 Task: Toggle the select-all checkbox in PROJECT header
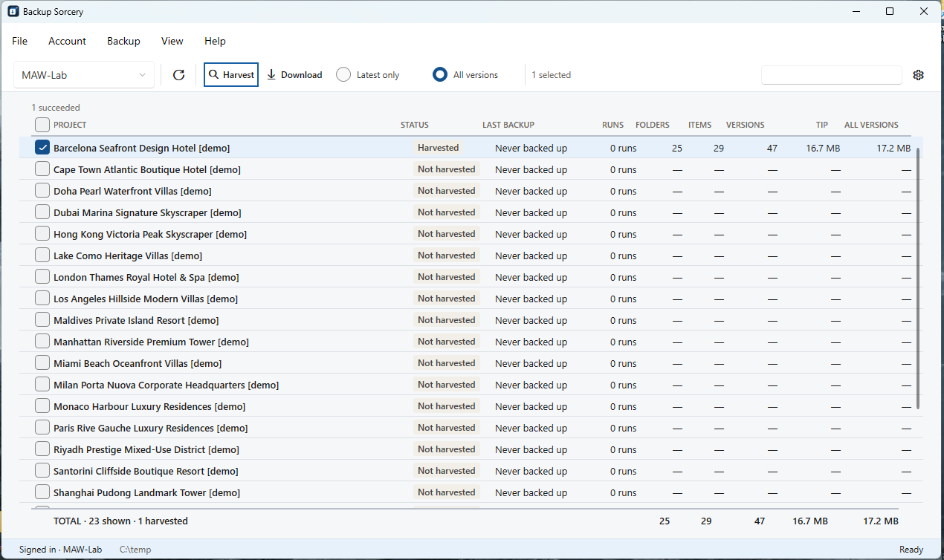42,125
